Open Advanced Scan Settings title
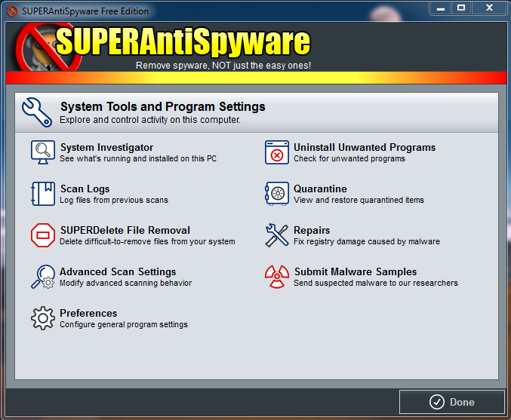This screenshot has width=511, height=420. point(118,271)
